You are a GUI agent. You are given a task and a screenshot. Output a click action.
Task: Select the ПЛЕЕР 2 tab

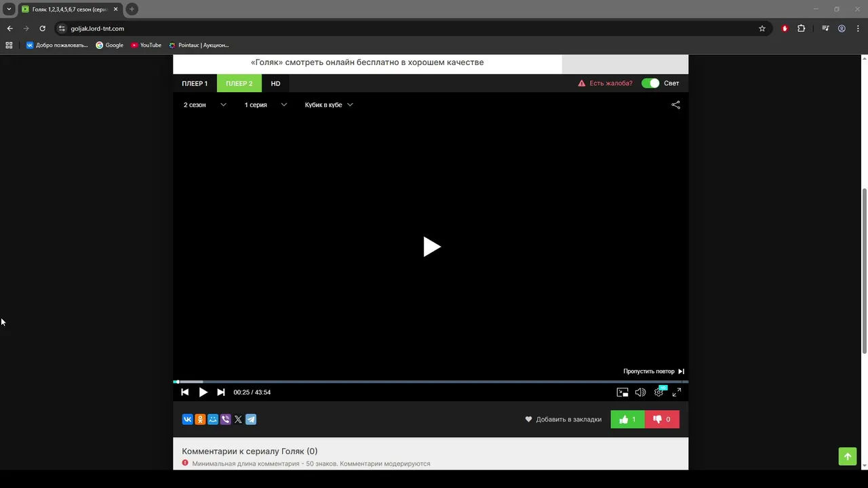pos(239,83)
